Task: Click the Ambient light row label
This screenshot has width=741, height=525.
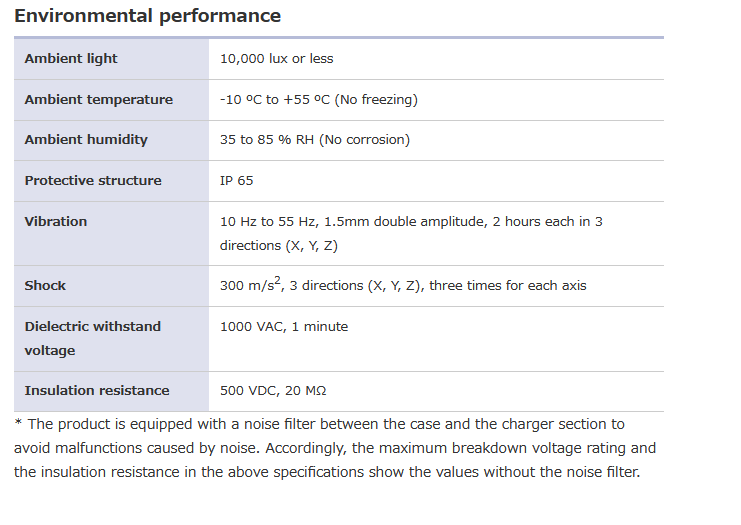Action: pyautogui.click(x=71, y=59)
